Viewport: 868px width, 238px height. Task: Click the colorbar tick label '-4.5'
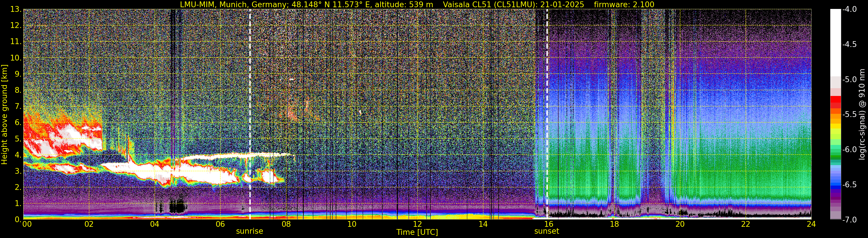[849, 44]
